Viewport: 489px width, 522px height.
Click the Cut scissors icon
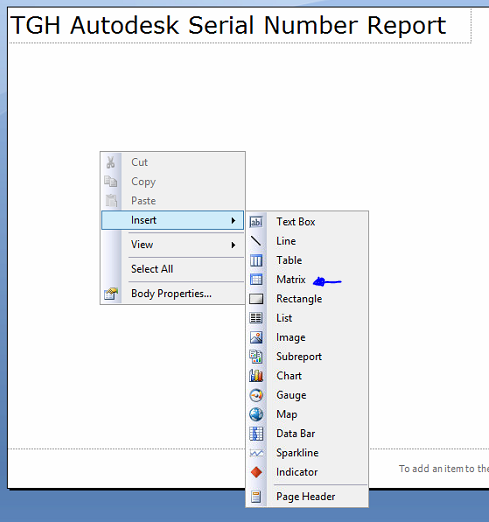(111, 162)
